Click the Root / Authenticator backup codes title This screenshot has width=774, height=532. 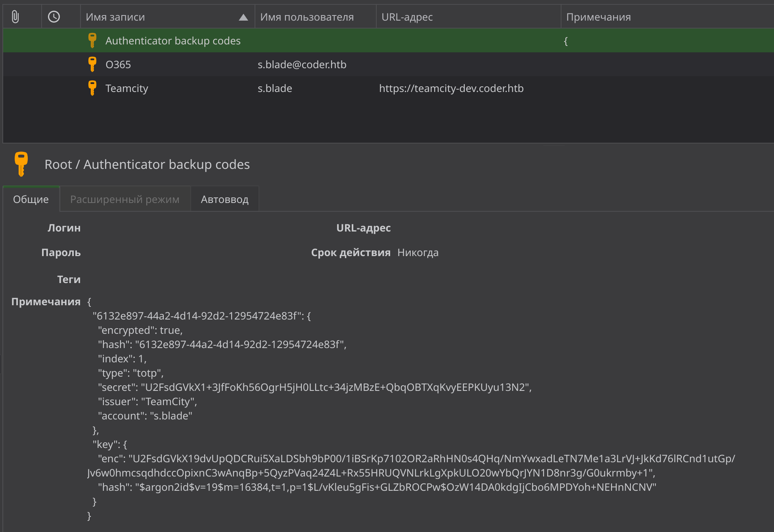pos(147,164)
